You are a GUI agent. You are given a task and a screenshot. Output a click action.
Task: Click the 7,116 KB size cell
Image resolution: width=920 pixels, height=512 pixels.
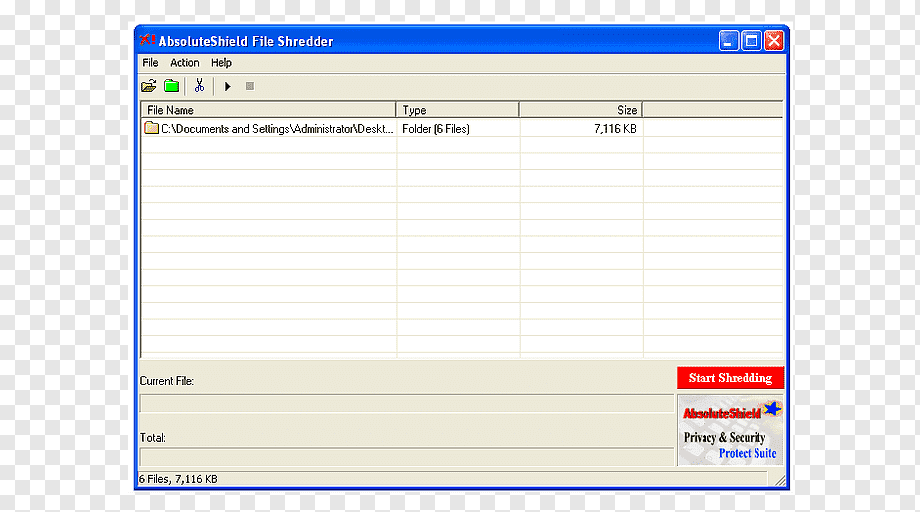coord(615,128)
